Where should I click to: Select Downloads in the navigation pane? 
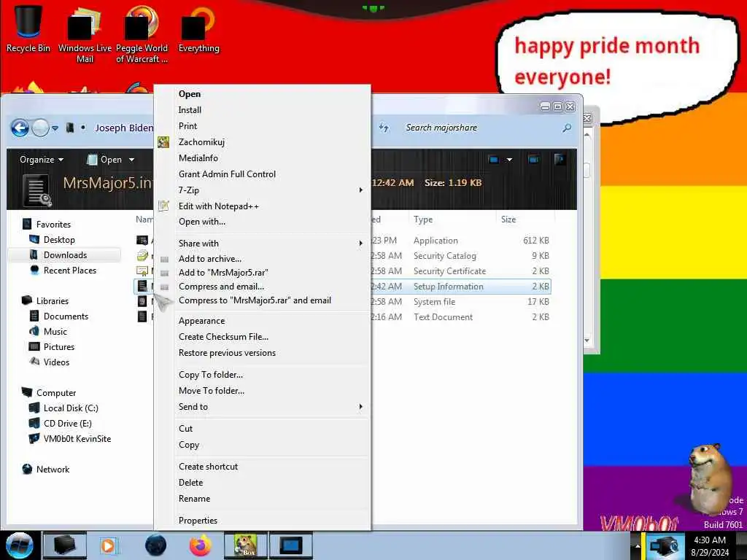[x=65, y=254]
